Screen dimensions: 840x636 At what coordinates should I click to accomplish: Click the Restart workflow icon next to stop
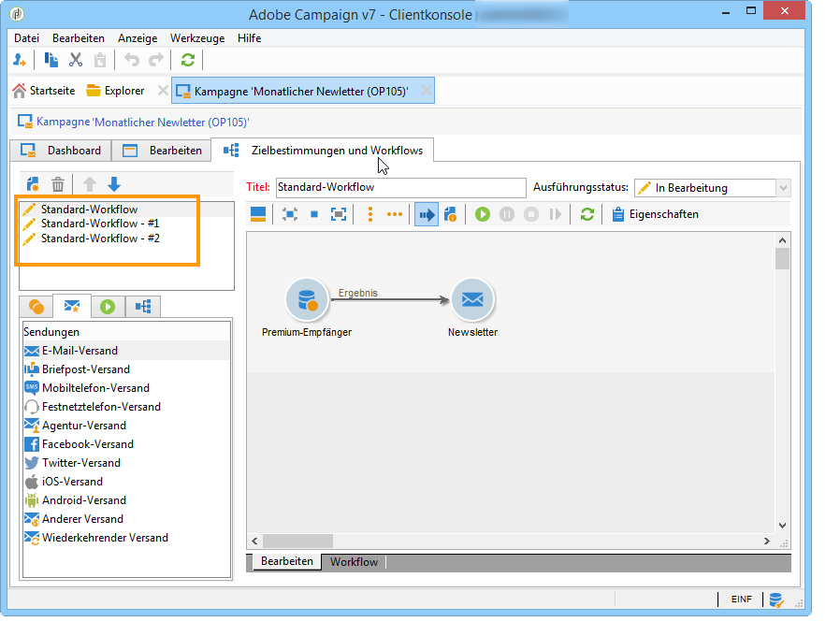tap(556, 214)
